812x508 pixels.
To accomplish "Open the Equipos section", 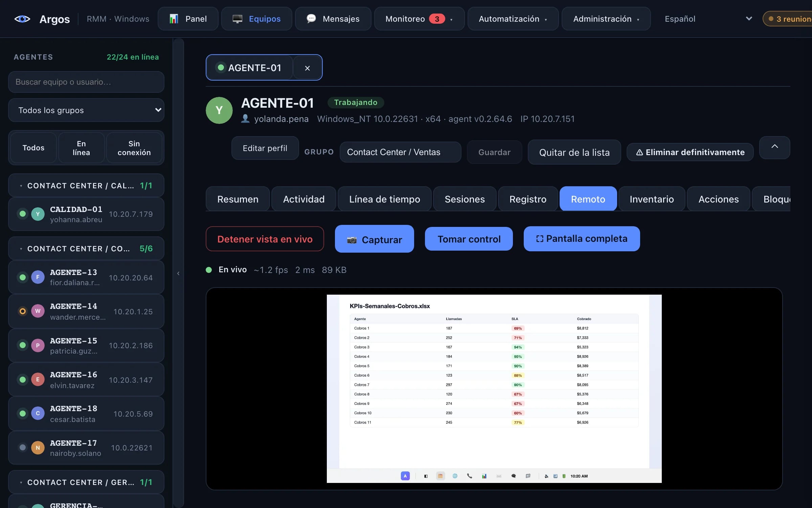I will (x=256, y=19).
